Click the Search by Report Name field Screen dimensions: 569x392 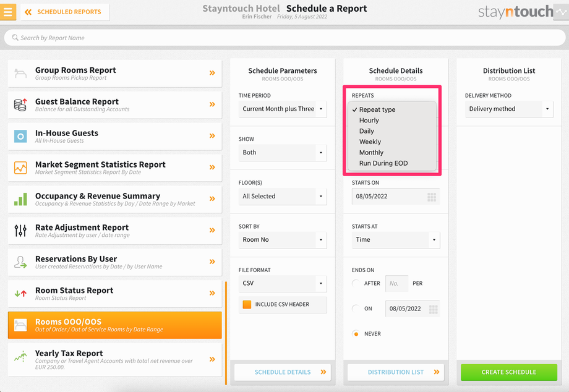[284, 38]
